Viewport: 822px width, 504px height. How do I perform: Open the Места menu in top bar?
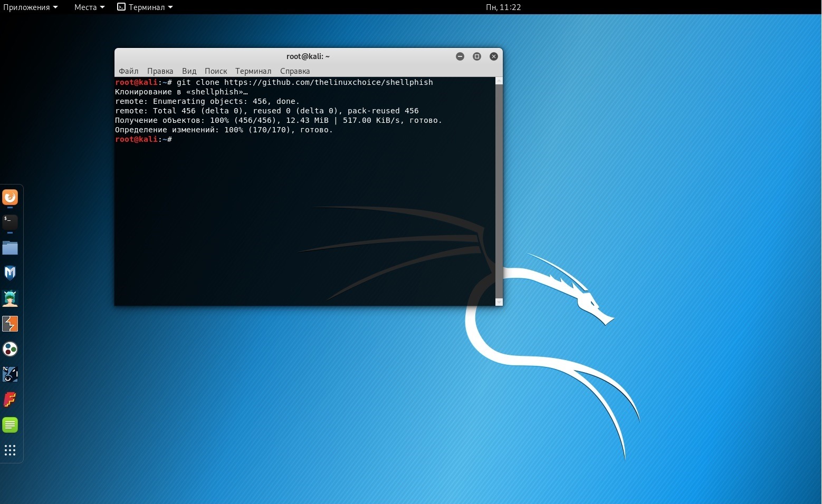tap(89, 7)
